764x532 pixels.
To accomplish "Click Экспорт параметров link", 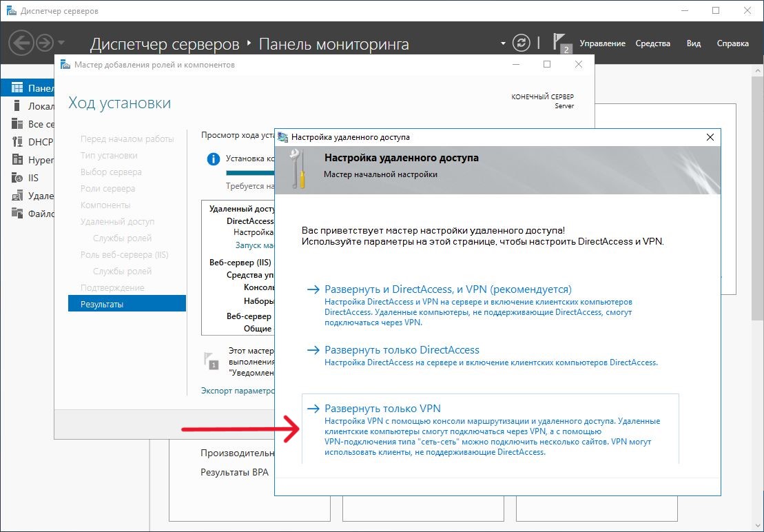I will tap(237, 391).
